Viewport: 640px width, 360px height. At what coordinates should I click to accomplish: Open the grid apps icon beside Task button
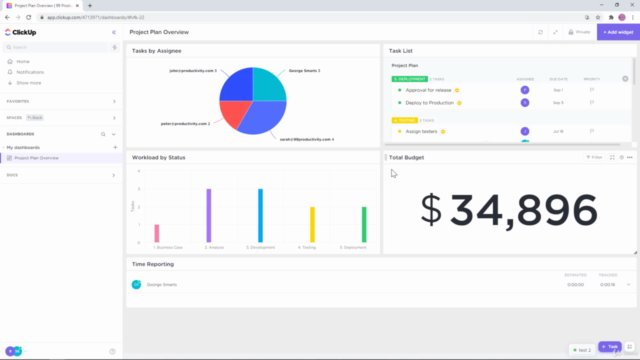630,347
